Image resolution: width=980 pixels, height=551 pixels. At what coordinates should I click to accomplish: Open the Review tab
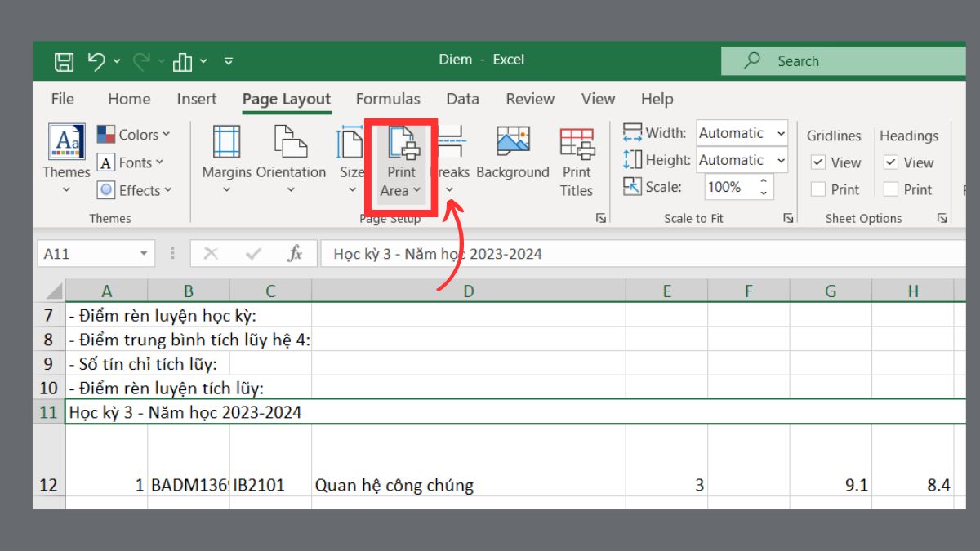[x=530, y=99]
